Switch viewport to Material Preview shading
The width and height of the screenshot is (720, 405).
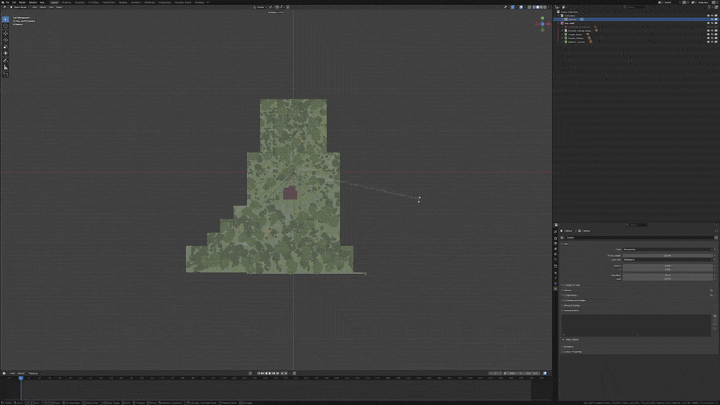point(541,7)
